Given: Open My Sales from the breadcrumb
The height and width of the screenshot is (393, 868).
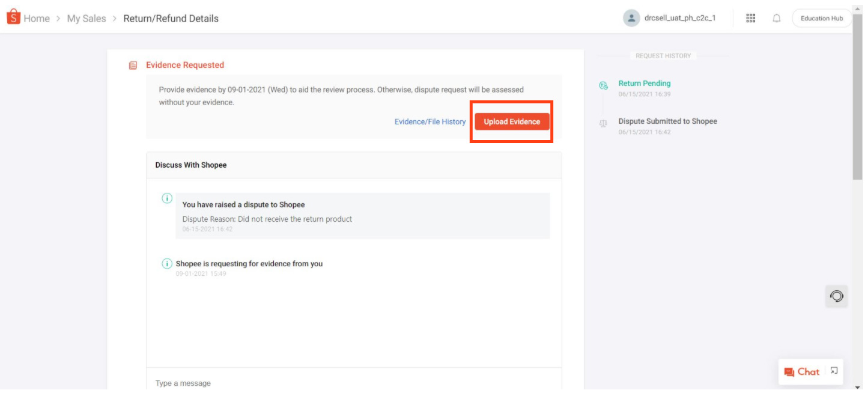Looking at the screenshot, I should (85, 18).
